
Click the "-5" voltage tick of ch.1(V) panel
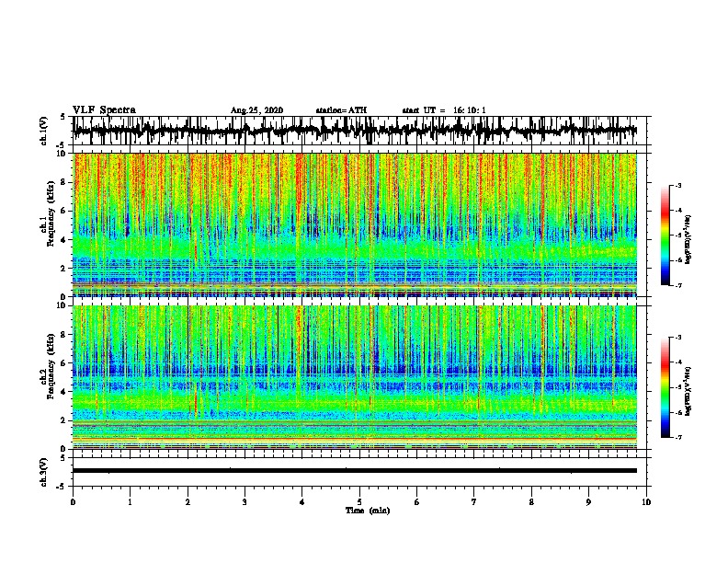[x=62, y=145]
